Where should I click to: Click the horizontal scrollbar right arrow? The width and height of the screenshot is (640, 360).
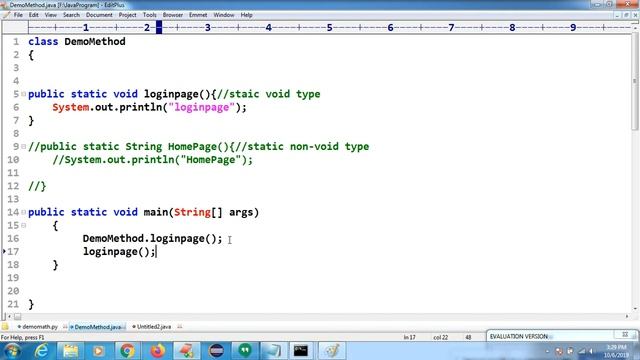(627, 316)
